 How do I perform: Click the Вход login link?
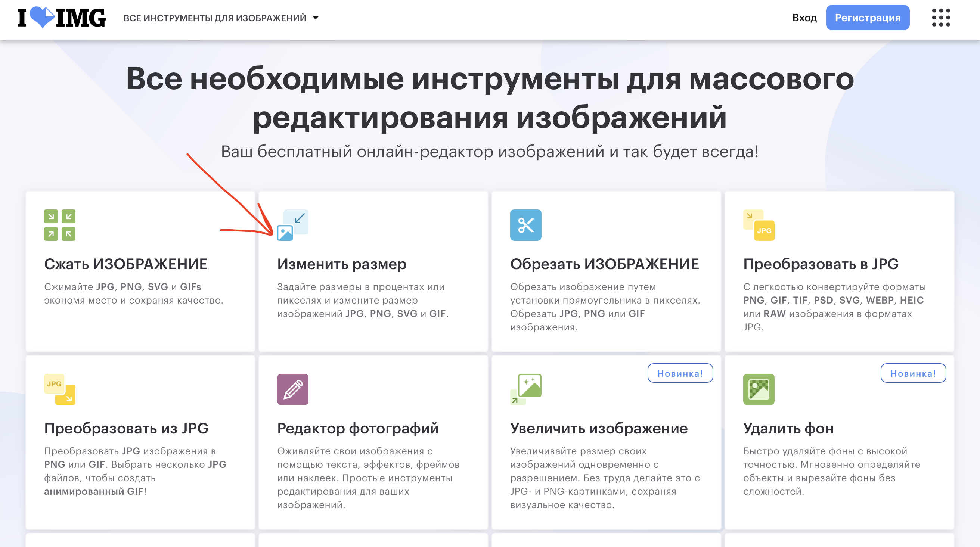click(804, 18)
